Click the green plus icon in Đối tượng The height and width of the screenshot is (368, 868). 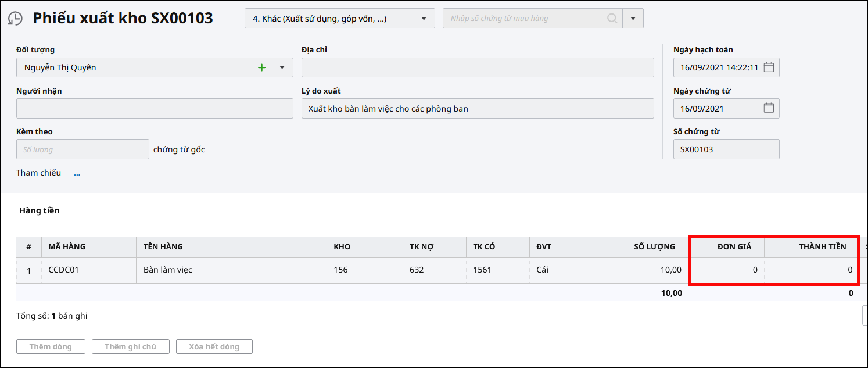(261, 67)
